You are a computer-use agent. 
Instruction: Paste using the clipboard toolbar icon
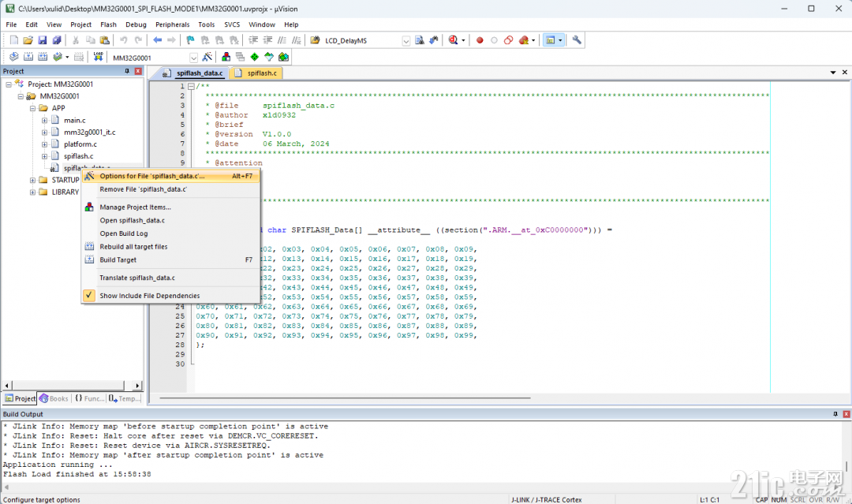[x=105, y=40]
